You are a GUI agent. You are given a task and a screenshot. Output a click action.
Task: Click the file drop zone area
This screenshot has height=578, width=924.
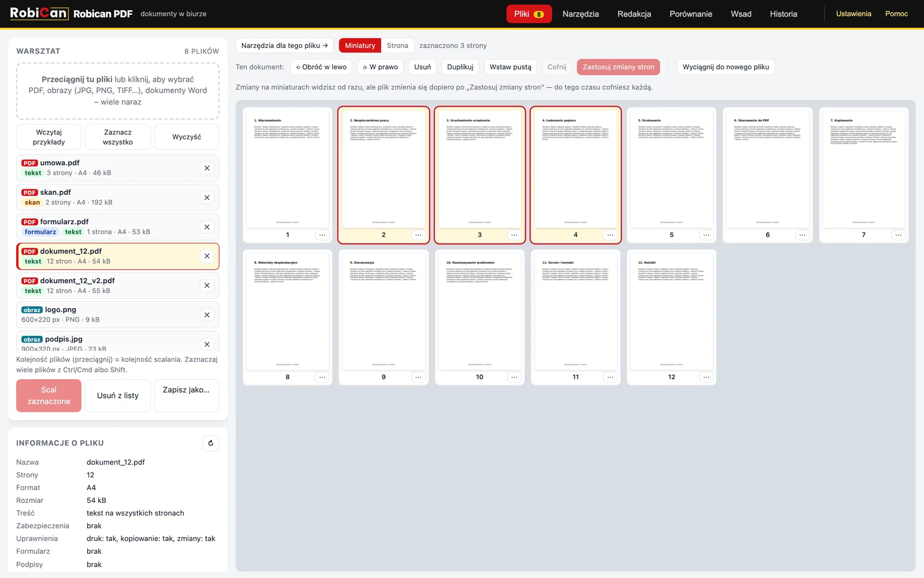click(x=118, y=91)
